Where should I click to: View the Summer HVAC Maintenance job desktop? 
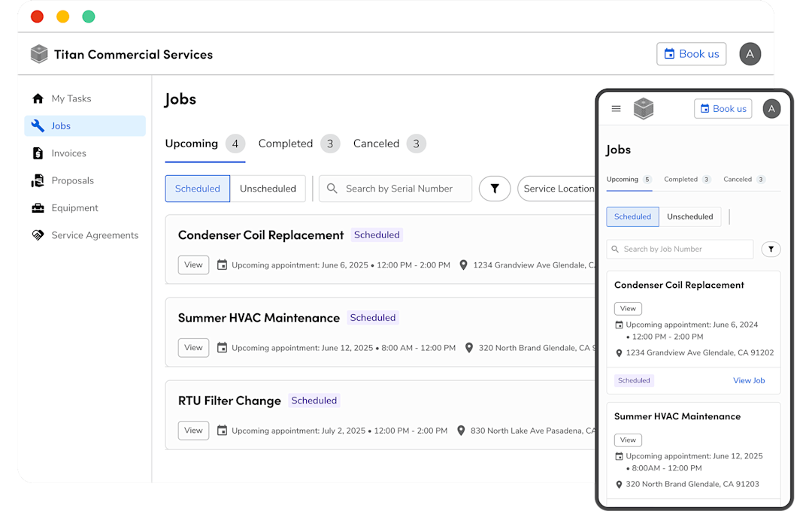(193, 347)
